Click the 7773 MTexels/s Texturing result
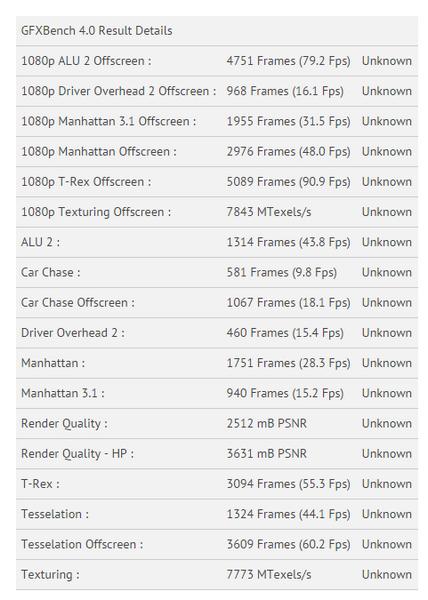 (269, 574)
